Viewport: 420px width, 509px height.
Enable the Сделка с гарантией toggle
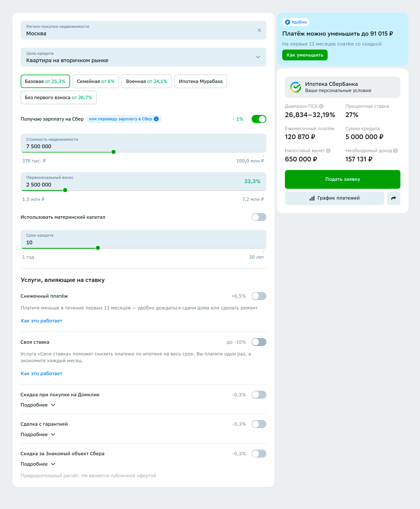point(259,424)
